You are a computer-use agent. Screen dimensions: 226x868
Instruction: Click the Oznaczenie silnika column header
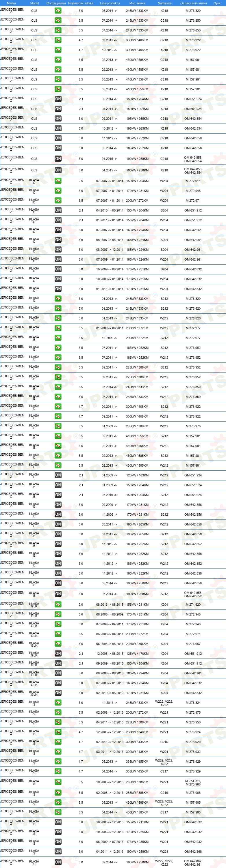pos(194,3)
